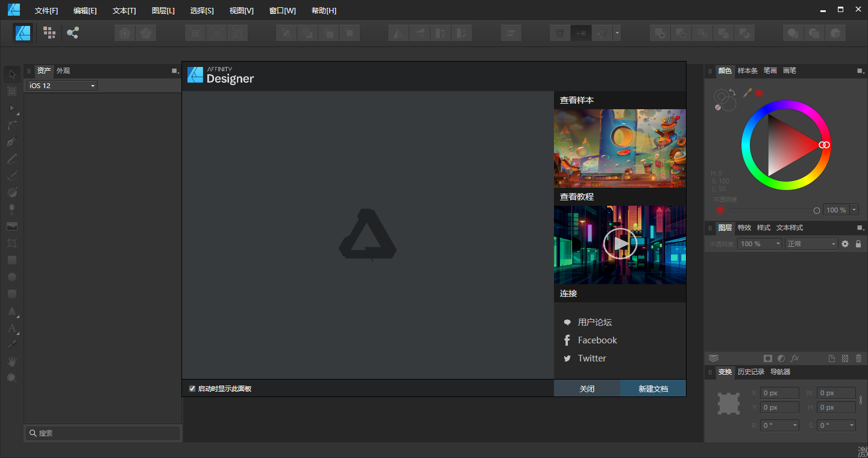
Task: Click the add new layer page icon
Action: pyautogui.click(x=832, y=358)
